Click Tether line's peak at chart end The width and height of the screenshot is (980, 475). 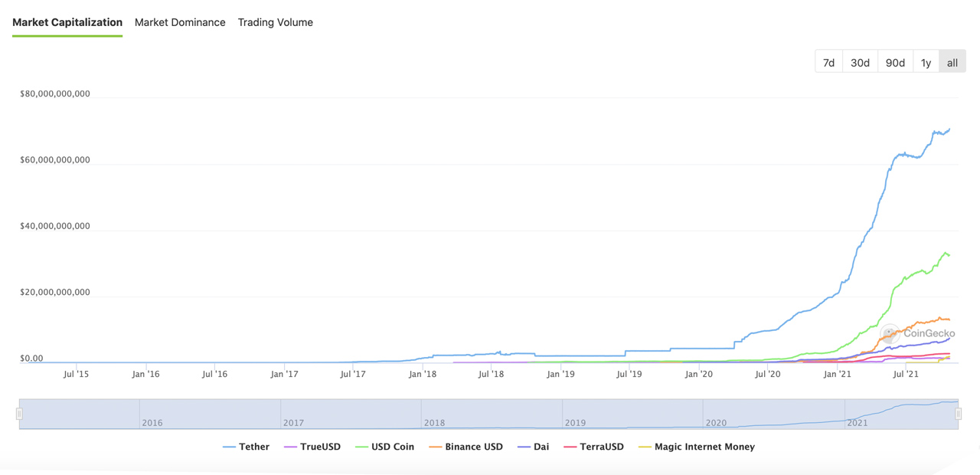point(949,129)
